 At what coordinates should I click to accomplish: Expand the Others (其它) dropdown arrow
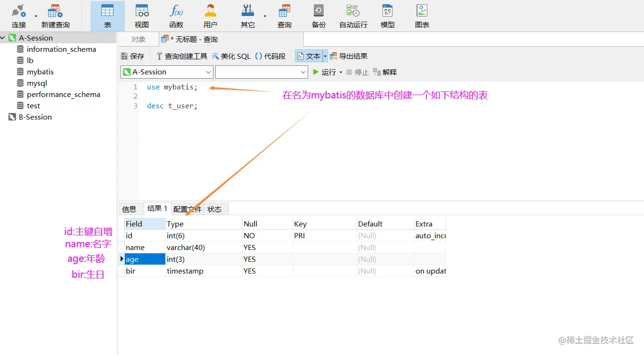[265, 16]
